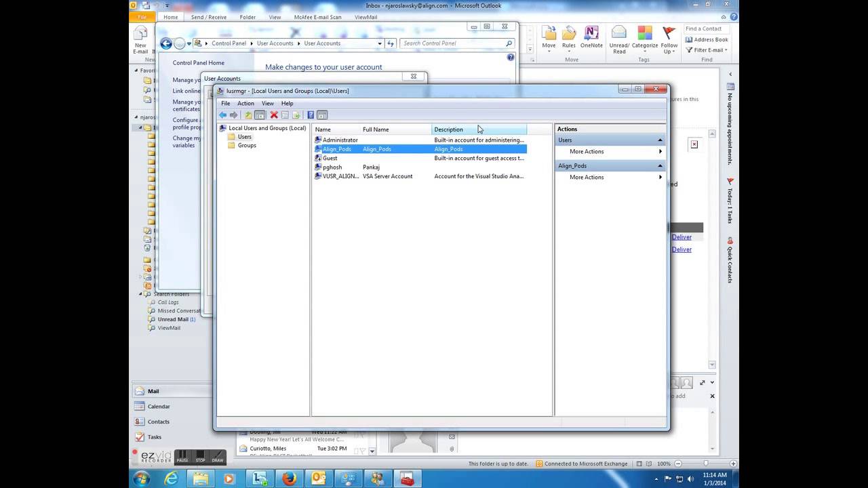The image size is (868, 488).
Task: Click the Properties icon in lusrmgr toolbar
Action: [285, 115]
